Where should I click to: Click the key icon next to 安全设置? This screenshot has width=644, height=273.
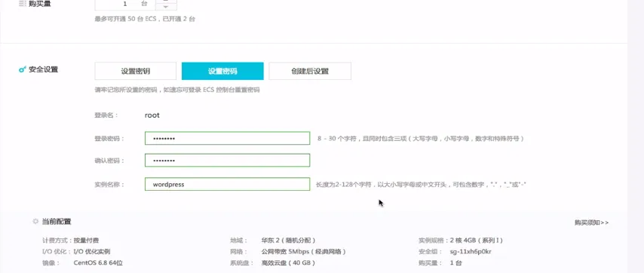coord(23,70)
